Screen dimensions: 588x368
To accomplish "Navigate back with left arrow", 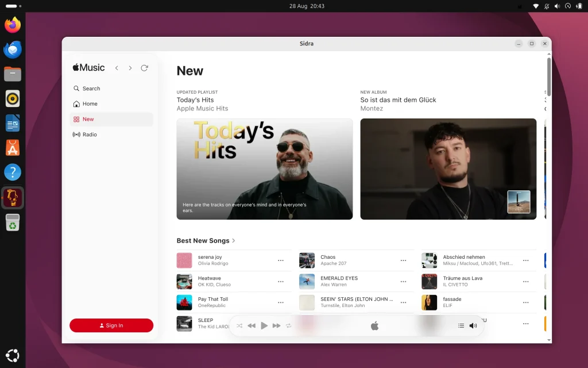I will (x=117, y=68).
